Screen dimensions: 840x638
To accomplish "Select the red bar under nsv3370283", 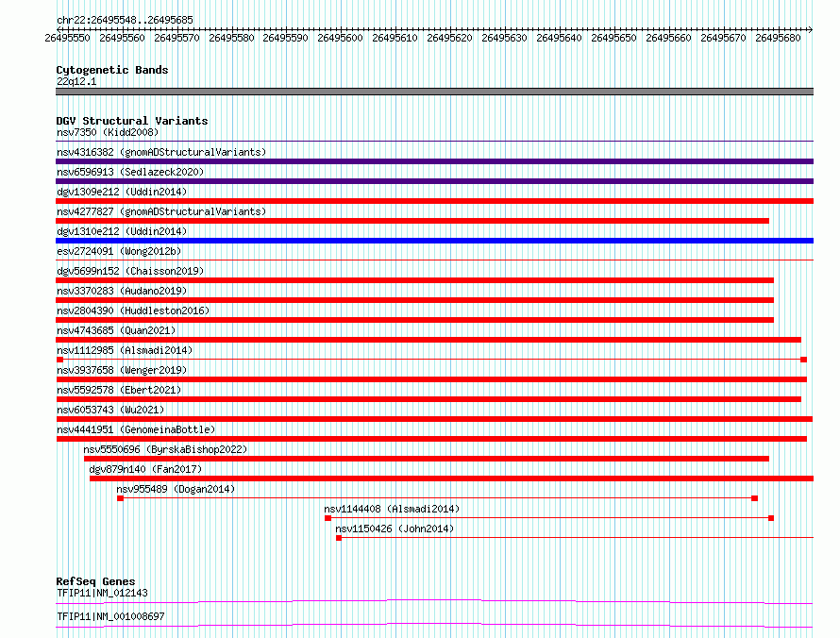I will point(414,300).
